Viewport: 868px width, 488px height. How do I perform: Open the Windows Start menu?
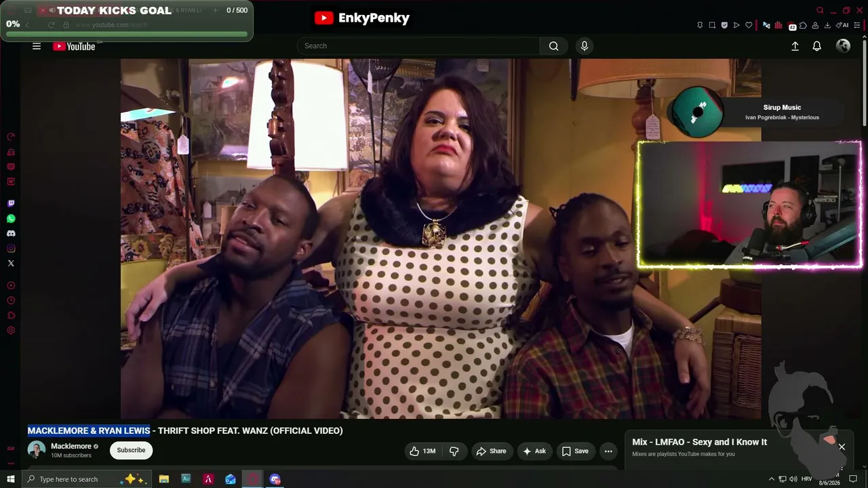10,479
